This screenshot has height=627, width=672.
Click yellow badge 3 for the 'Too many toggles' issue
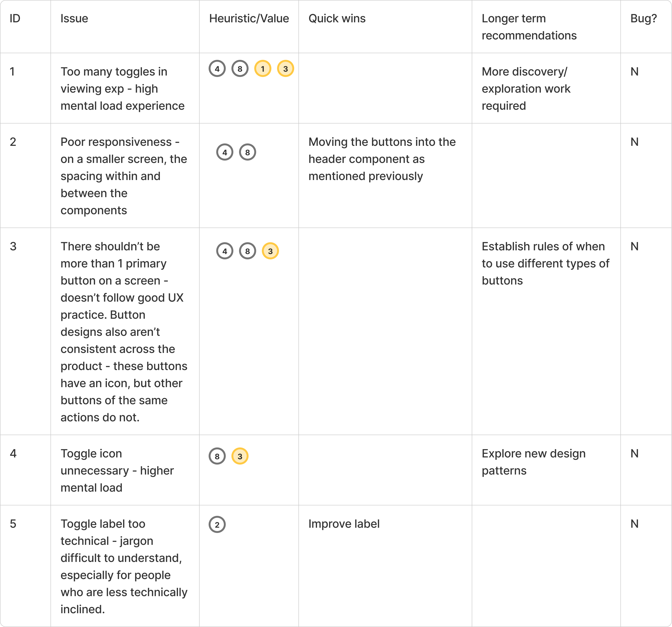[x=286, y=69]
